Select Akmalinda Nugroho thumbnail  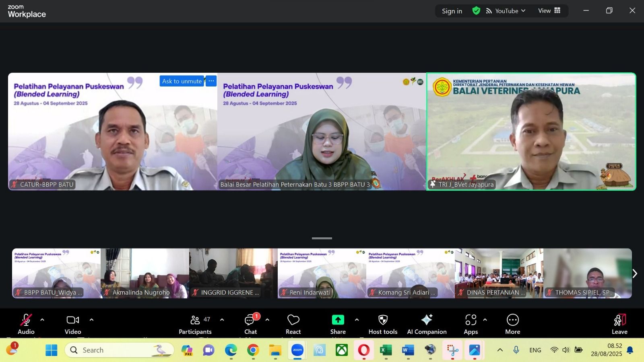[145, 273]
